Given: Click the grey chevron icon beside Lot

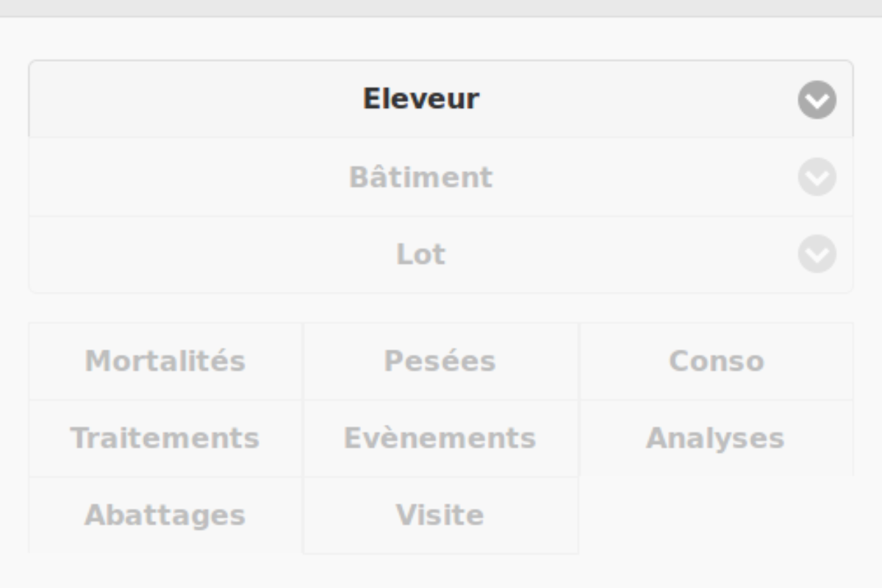Looking at the screenshot, I should tap(817, 254).
